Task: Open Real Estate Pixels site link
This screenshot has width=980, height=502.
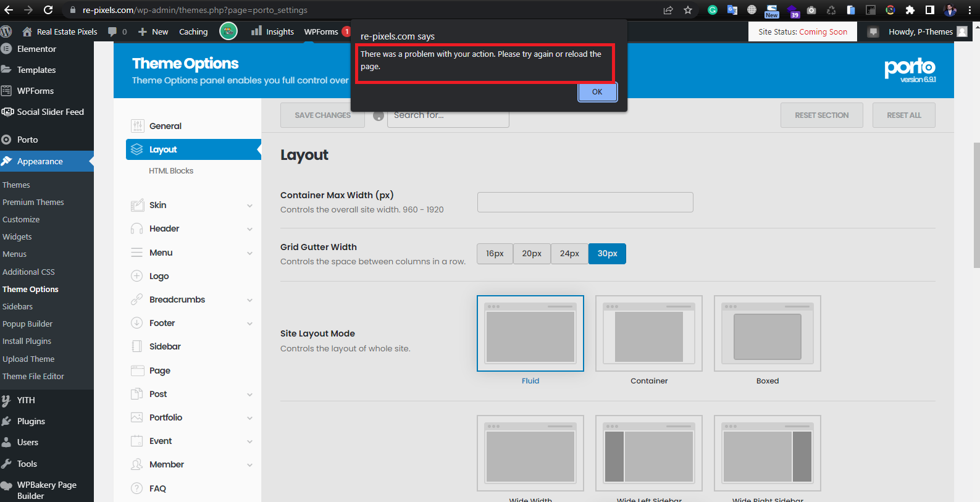Action: coord(60,31)
